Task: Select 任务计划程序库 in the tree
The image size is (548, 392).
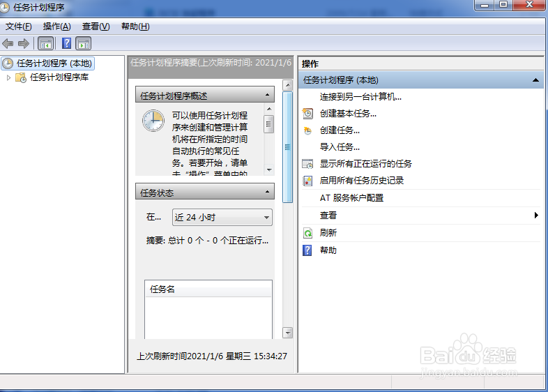Action: click(x=59, y=77)
